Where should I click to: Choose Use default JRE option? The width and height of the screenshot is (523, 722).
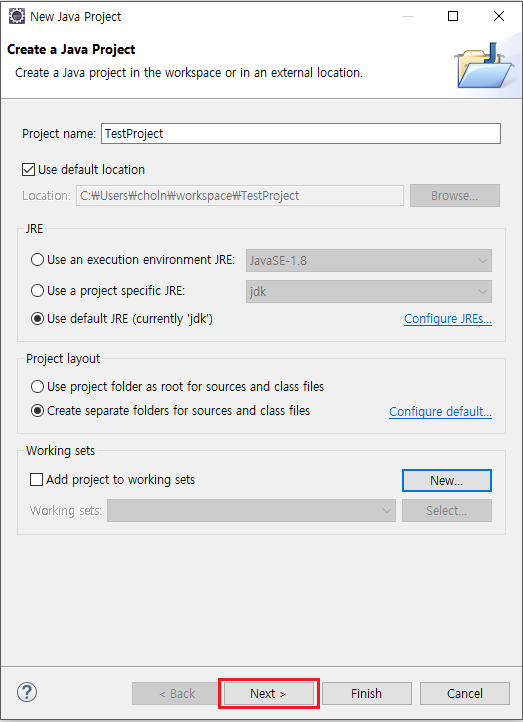[x=37, y=319]
